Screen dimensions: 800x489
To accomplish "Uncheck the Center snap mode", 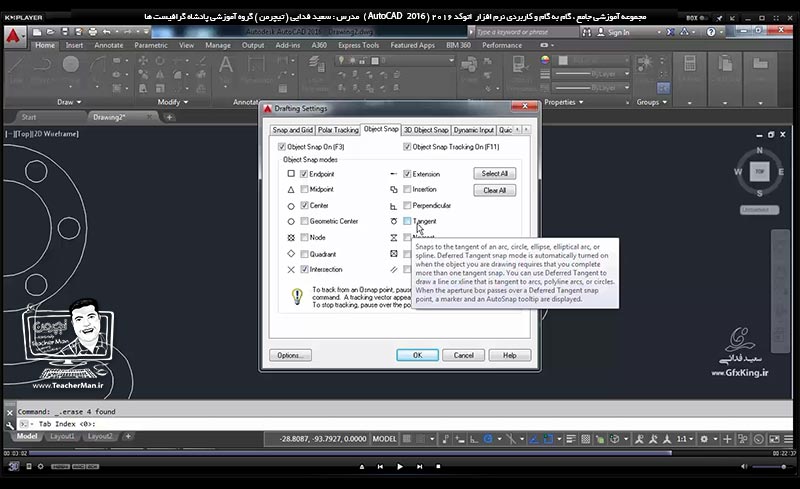I will 305,206.
